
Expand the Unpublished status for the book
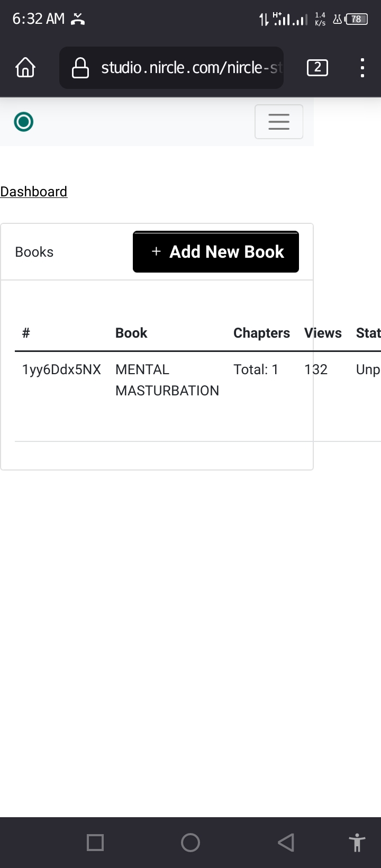(x=368, y=369)
